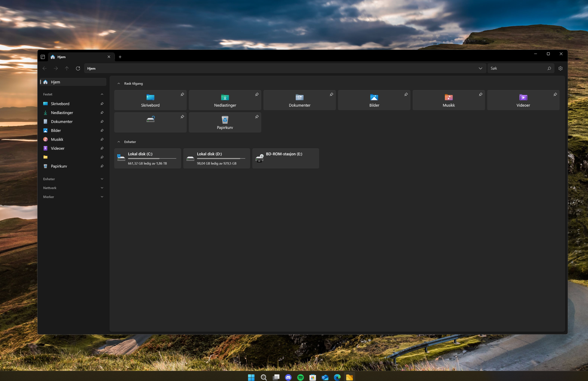Open a new tab with the plus
The width and height of the screenshot is (588, 381).
coord(120,57)
